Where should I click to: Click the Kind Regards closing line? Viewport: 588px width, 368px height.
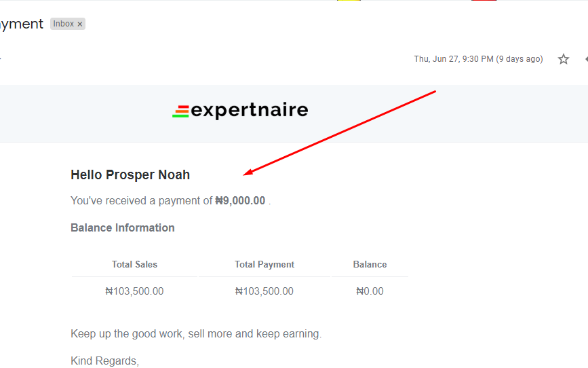(x=104, y=361)
